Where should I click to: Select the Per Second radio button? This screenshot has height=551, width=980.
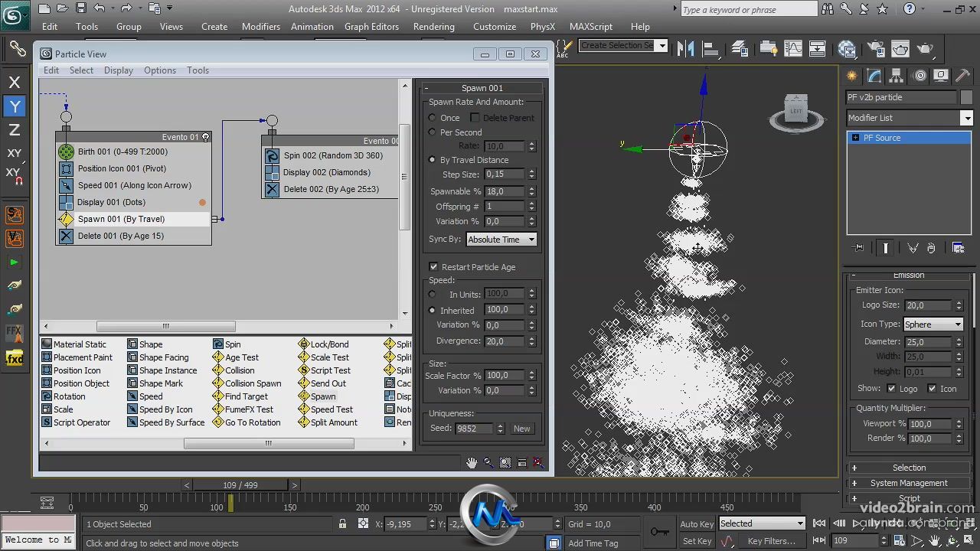tap(433, 132)
